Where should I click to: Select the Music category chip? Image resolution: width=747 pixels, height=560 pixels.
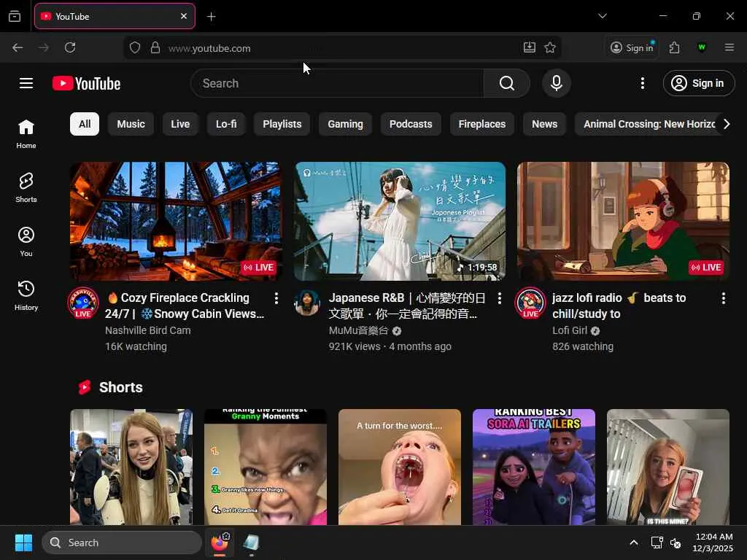[x=131, y=124]
